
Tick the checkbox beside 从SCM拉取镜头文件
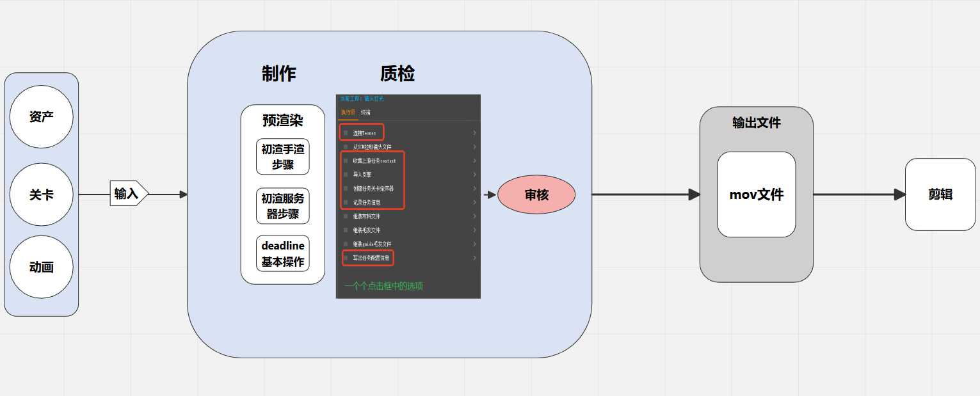346,147
